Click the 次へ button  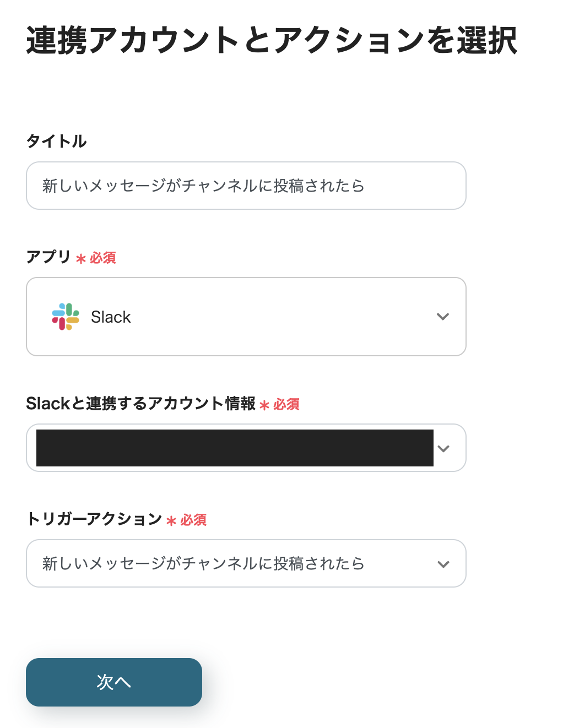pos(114,682)
